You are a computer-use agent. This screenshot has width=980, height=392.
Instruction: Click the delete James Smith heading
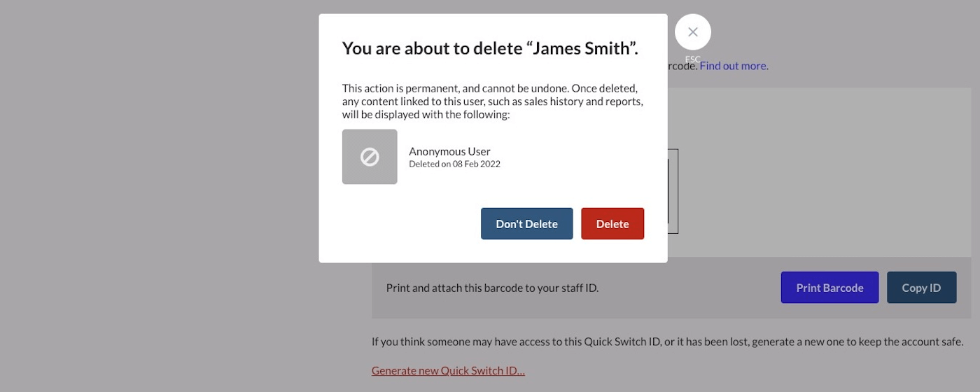(x=490, y=48)
